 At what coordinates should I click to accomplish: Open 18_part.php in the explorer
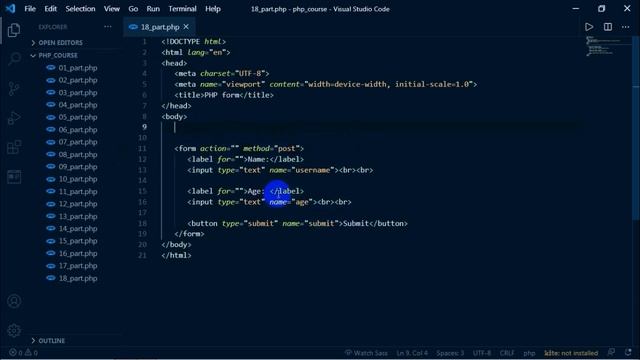click(78, 278)
